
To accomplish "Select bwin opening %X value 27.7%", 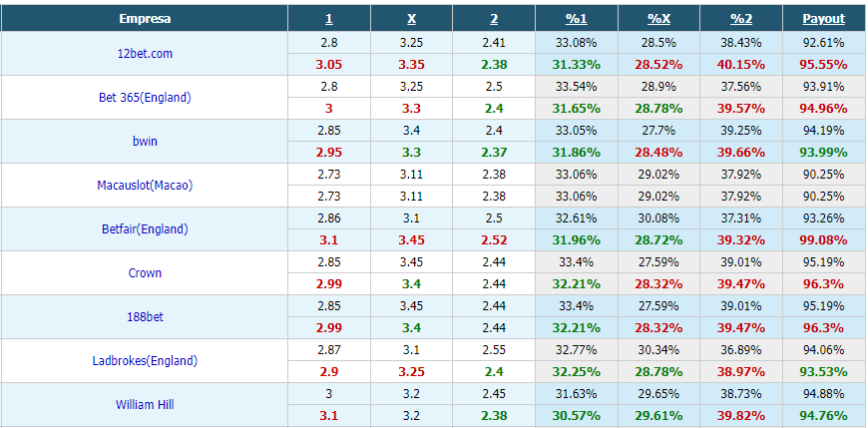I will click(x=658, y=131).
